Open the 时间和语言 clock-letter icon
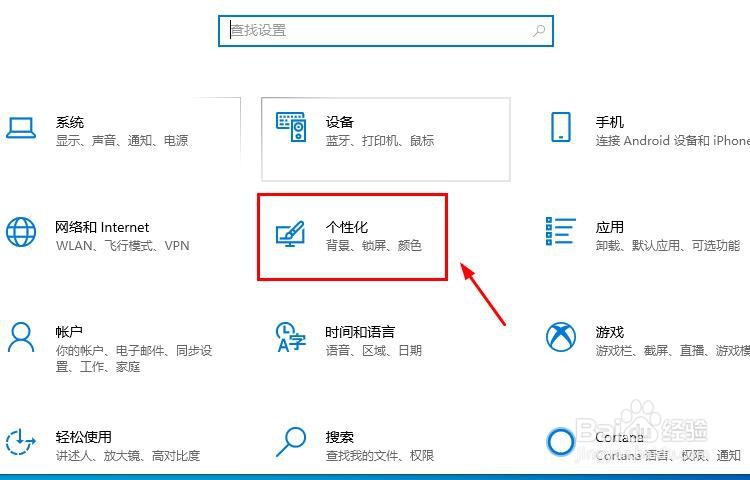This screenshot has width=750, height=480. tap(290, 337)
